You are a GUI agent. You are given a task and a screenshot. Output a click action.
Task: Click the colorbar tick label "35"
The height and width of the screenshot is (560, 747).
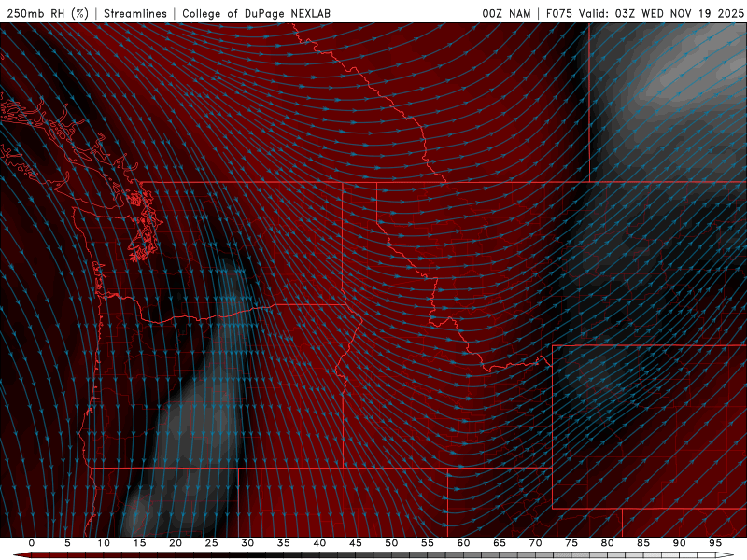pos(283,543)
